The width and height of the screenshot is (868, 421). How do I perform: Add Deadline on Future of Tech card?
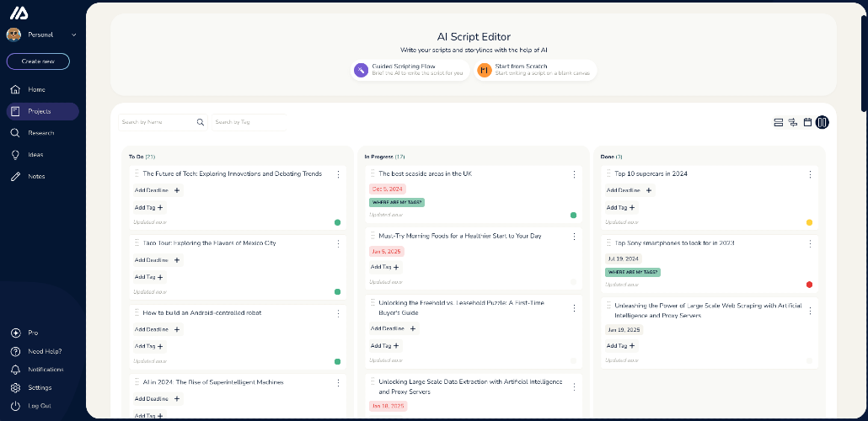[158, 190]
